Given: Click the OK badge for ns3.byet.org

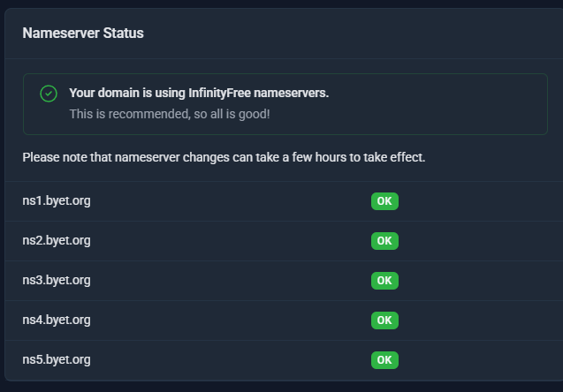Looking at the screenshot, I should pyautogui.click(x=384, y=281).
